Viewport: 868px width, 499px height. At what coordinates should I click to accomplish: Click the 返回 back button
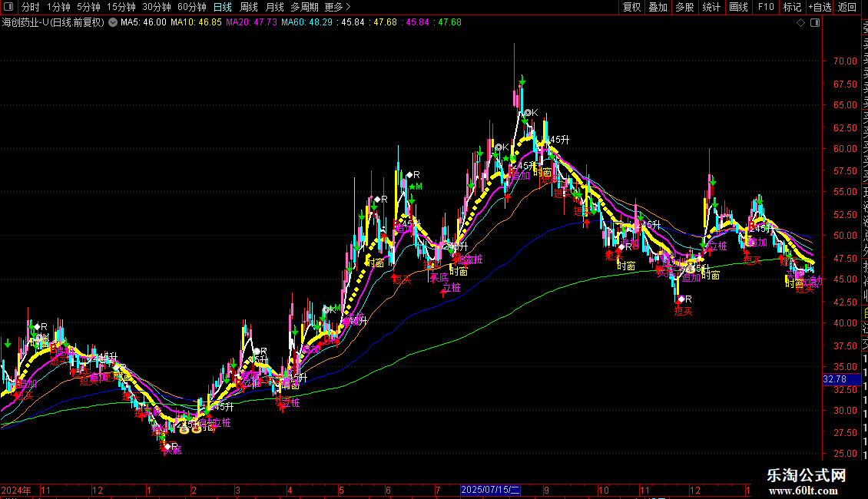click(846, 7)
